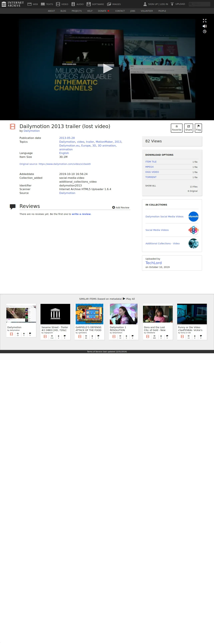Click the Additional Collections round icon
Image resolution: width=214 pixels, height=644 pixels.
pos(193,243)
